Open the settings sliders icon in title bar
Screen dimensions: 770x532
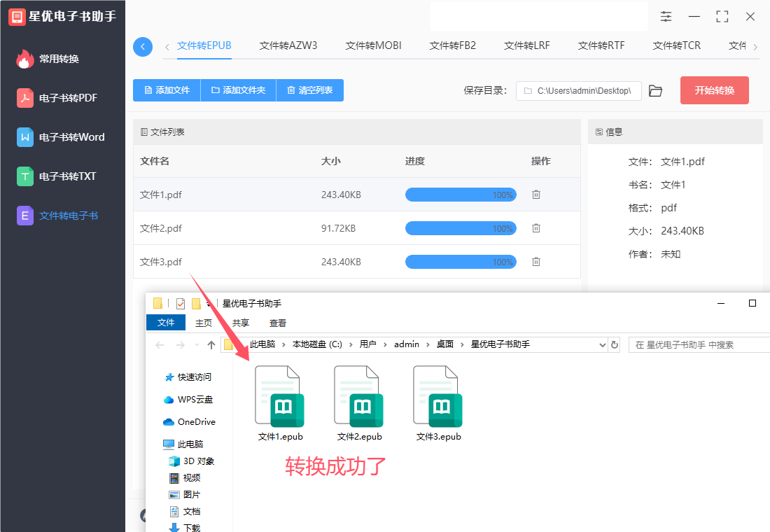tap(666, 16)
